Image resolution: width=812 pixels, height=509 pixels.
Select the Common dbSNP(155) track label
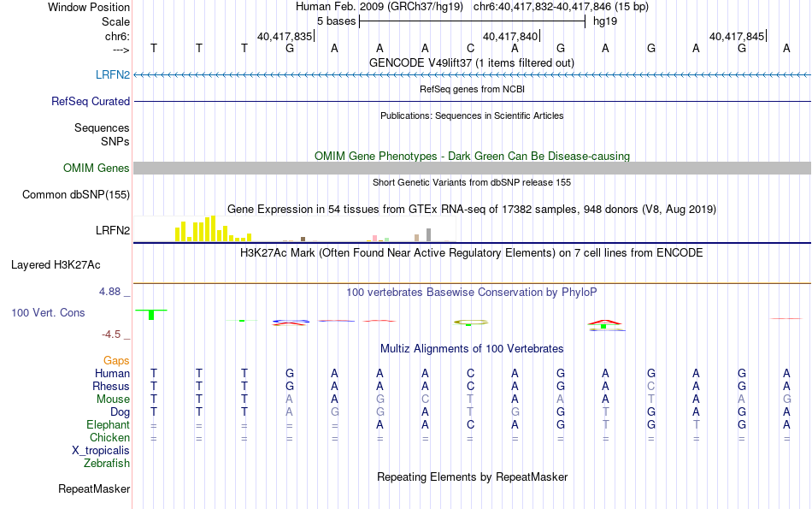coord(75,194)
